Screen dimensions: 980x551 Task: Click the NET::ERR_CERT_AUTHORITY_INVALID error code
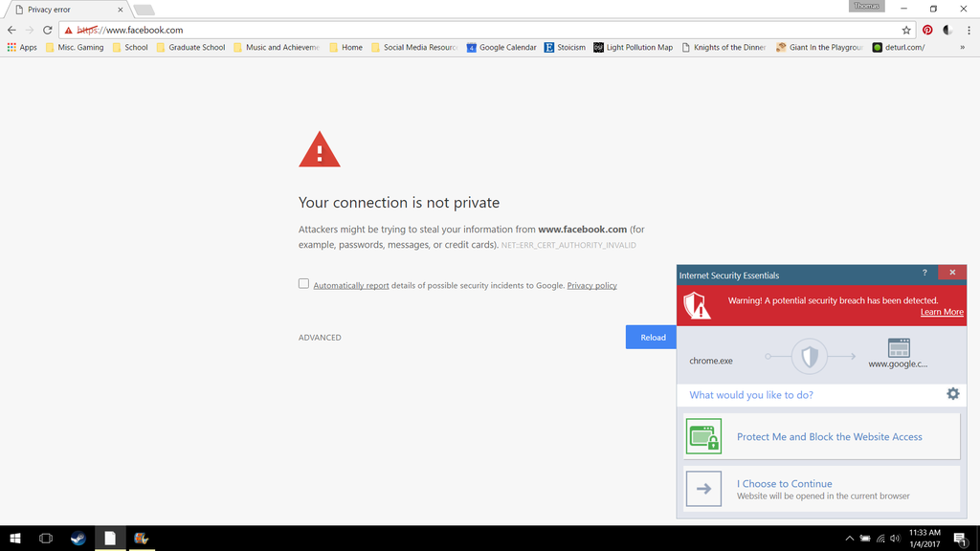[568, 246]
